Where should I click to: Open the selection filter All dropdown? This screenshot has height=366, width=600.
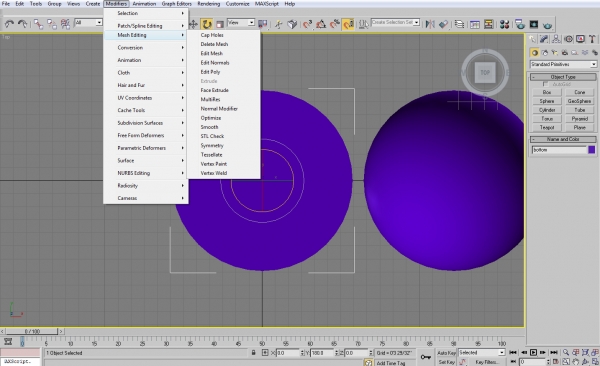pyautogui.click(x=88, y=23)
